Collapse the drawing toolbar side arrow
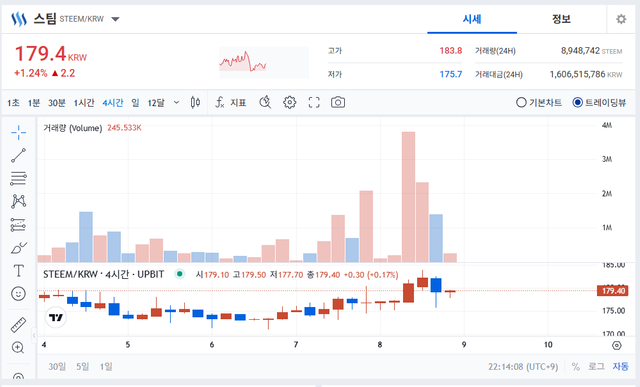This screenshot has height=387, width=640. coord(34,336)
